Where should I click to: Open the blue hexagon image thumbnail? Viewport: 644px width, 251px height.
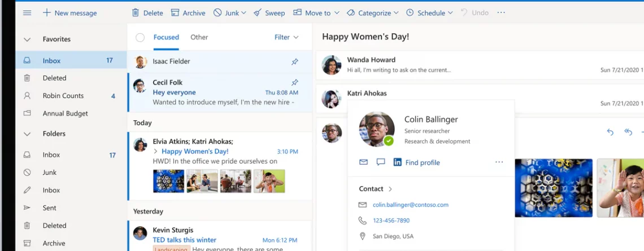pos(168,181)
